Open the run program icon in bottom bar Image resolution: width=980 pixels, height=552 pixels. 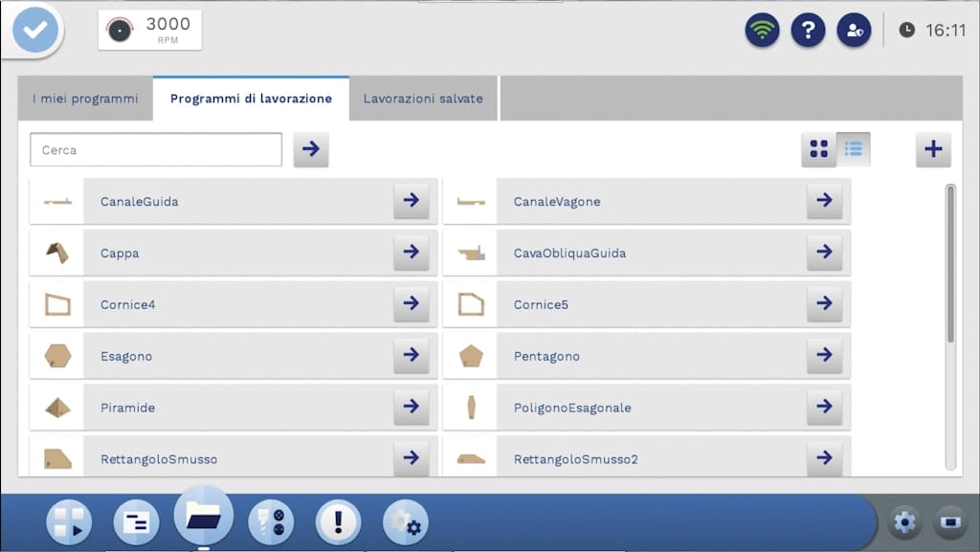(69, 522)
